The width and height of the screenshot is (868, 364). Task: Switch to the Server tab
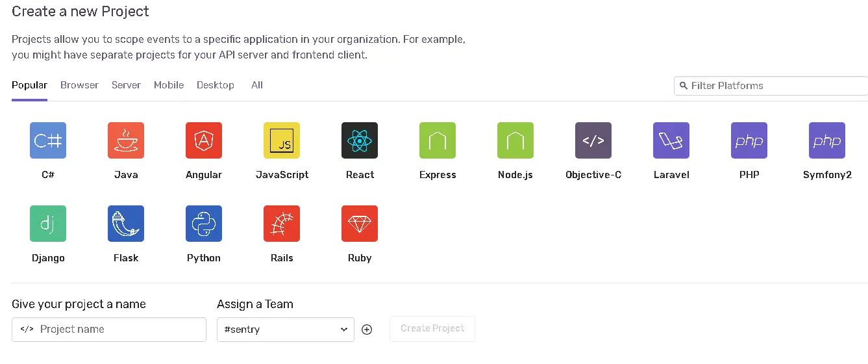[x=126, y=85]
